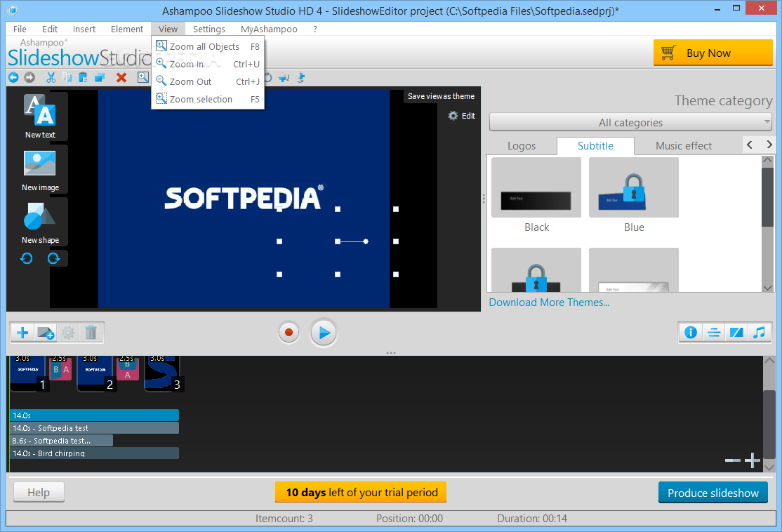Click the lines text-alignment panel icon

pos(714,333)
